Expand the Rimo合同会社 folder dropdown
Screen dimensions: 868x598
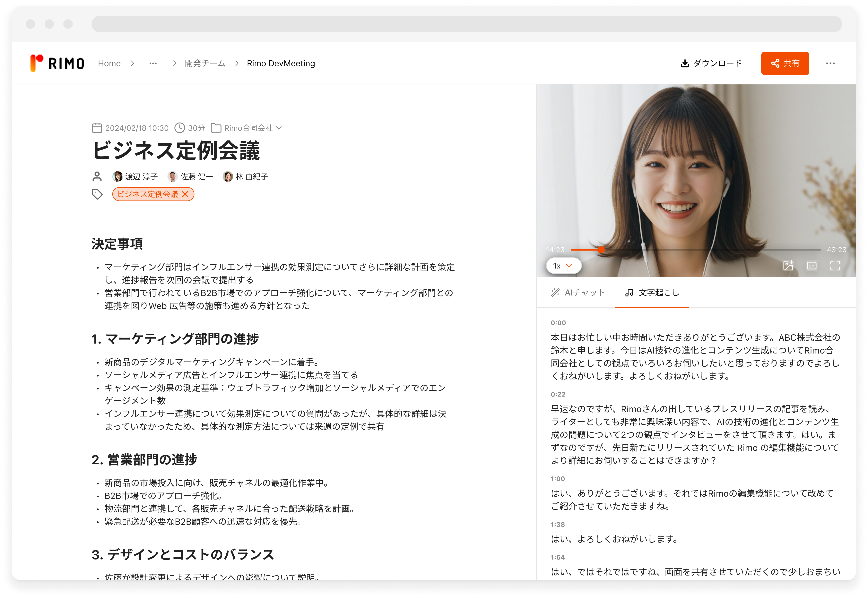pyautogui.click(x=279, y=128)
